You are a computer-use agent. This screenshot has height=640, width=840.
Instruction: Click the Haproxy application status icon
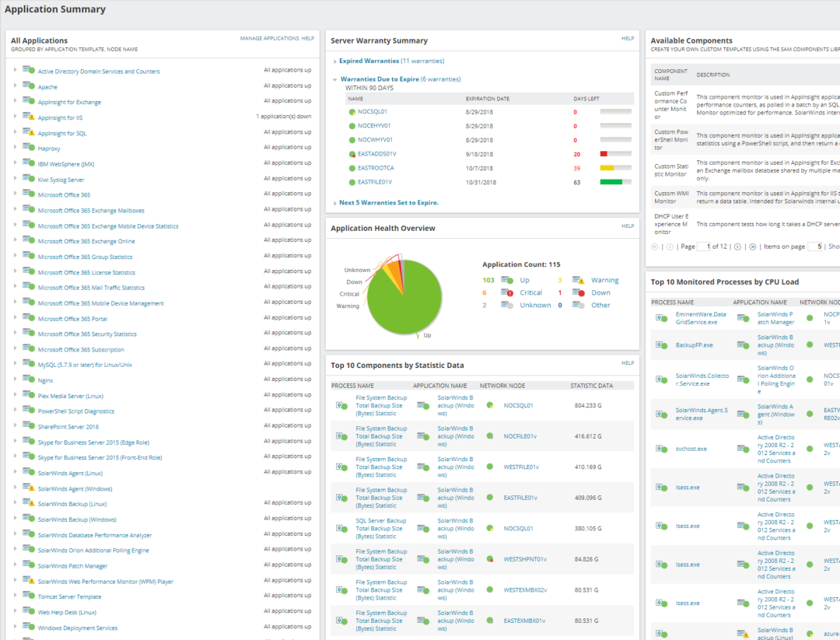29,147
